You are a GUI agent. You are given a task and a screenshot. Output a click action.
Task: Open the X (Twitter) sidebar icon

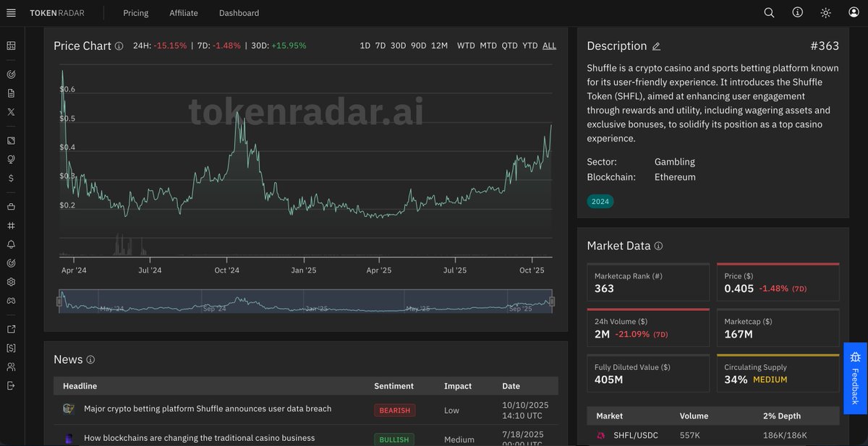(x=11, y=112)
